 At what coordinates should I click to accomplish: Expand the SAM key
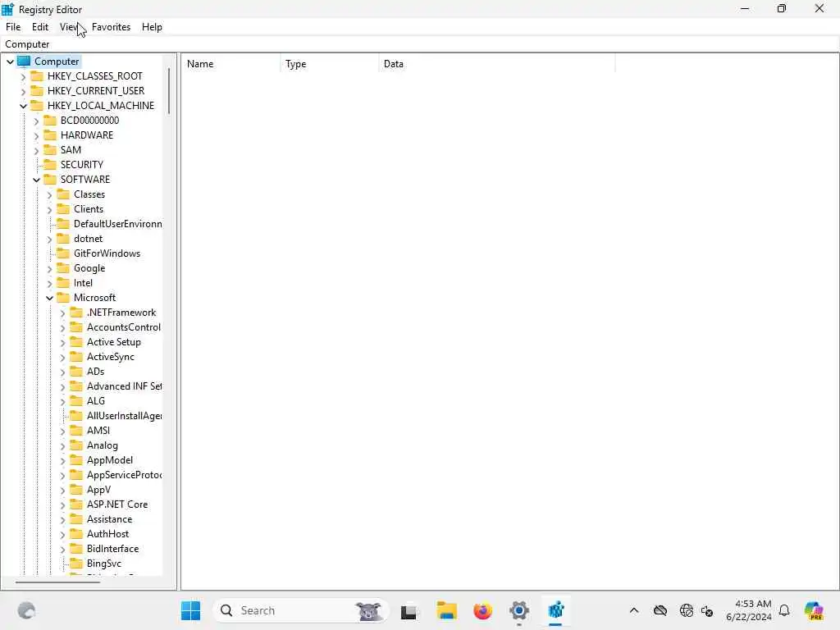click(36, 151)
